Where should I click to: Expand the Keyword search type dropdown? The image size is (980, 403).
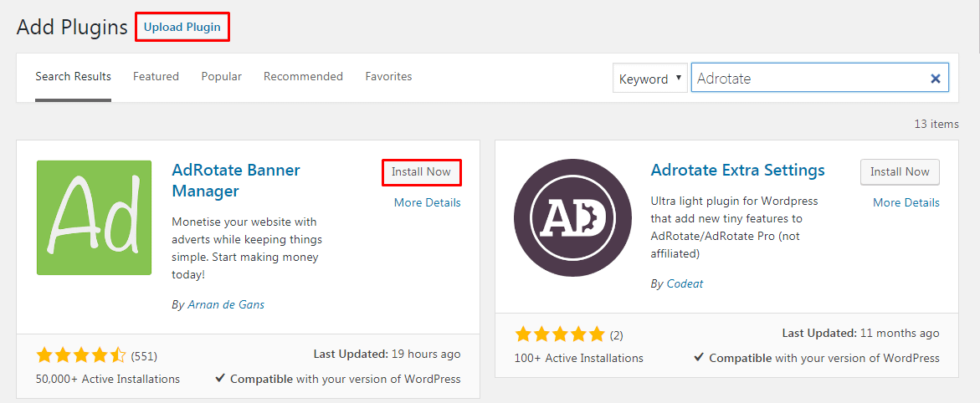click(x=650, y=79)
